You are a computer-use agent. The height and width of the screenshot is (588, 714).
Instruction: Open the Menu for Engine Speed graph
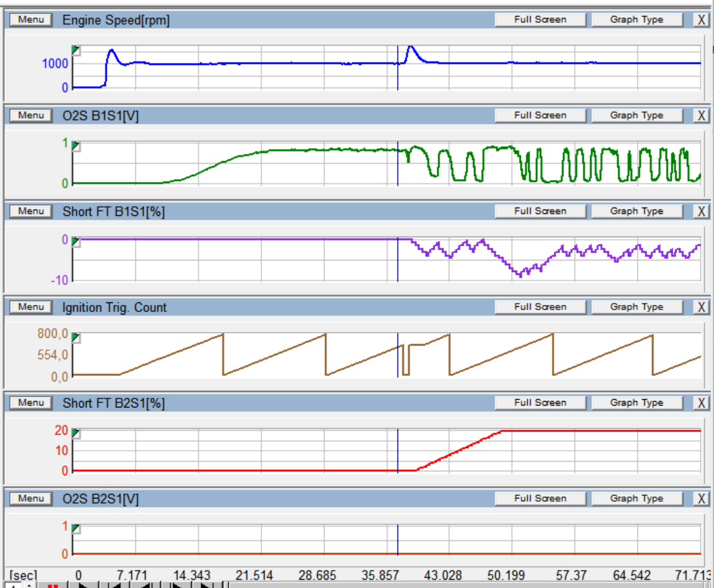click(x=31, y=20)
